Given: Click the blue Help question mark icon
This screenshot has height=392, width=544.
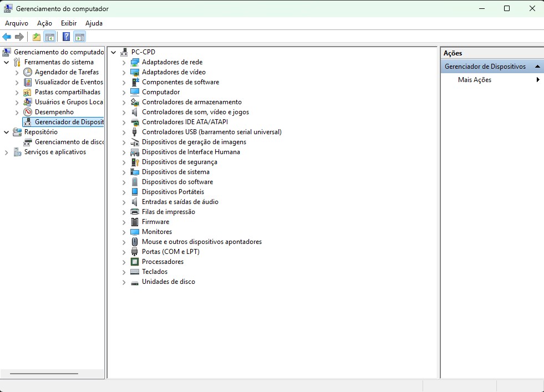Looking at the screenshot, I should [66, 37].
